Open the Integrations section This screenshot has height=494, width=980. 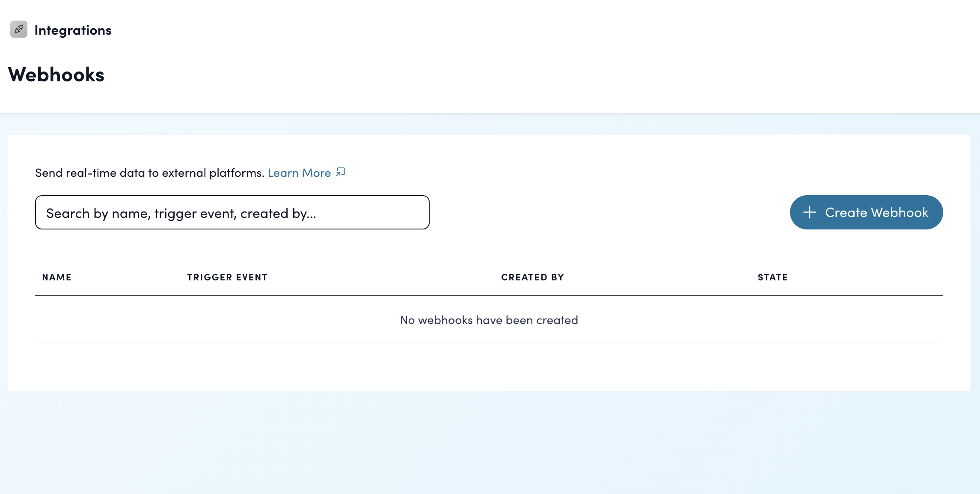pyautogui.click(x=73, y=29)
